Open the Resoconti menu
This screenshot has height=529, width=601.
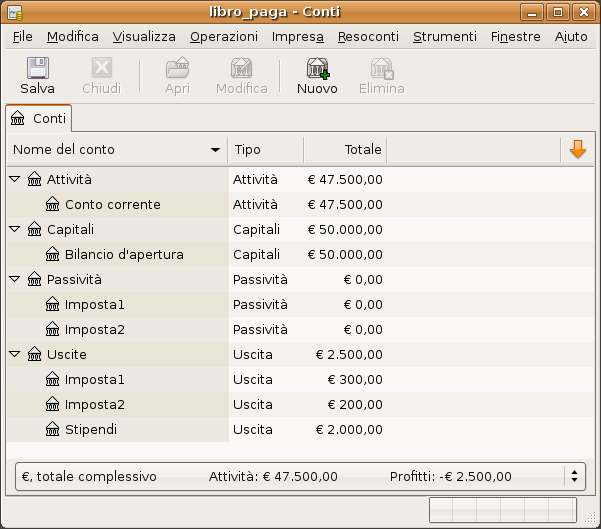coord(368,37)
